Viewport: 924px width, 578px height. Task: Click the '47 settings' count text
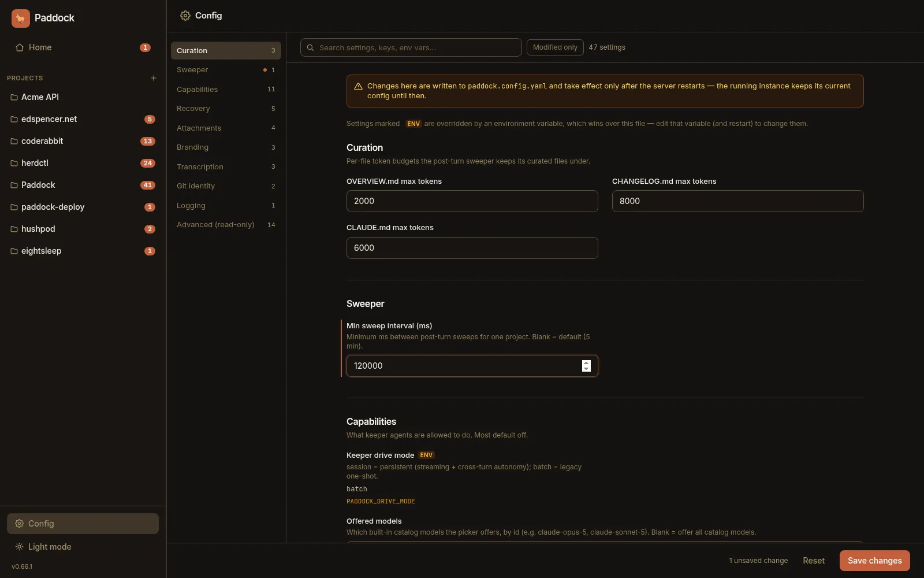(x=607, y=47)
